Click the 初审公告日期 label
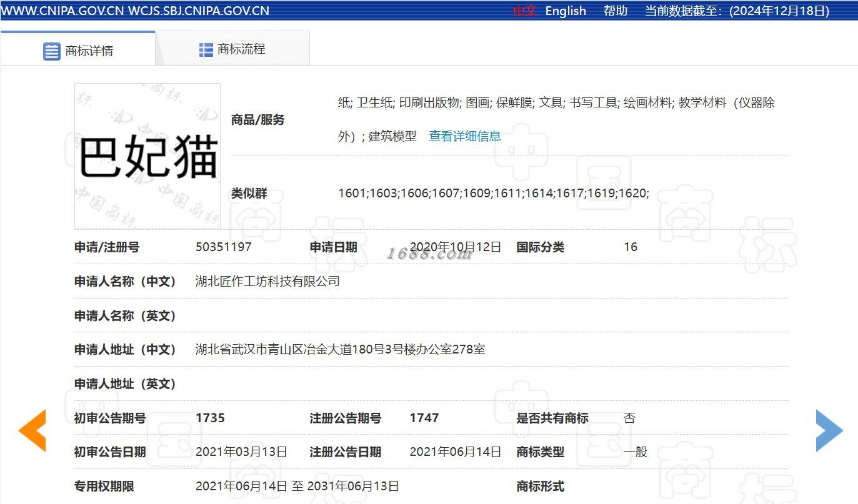The width and height of the screenshot is (858, 504). [110, 452]
